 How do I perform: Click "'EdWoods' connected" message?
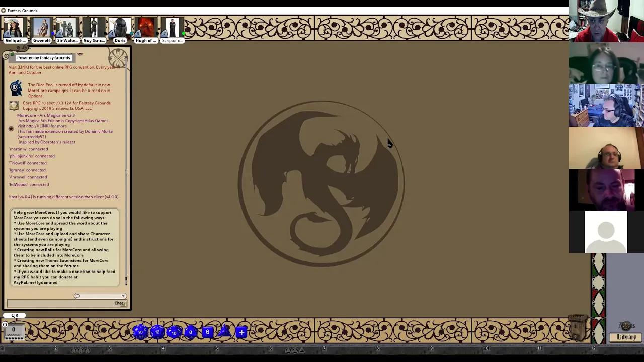(29, 184)
